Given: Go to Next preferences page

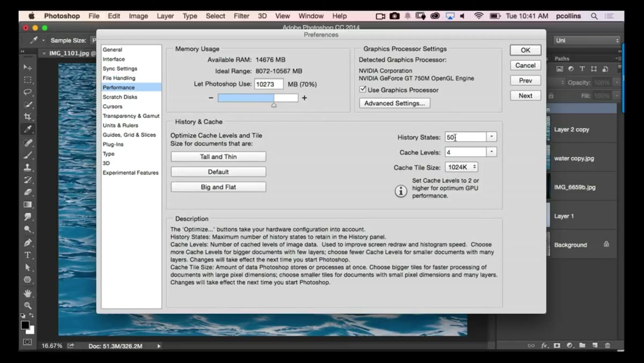Looking at the screenshot, I should (525, 96).
